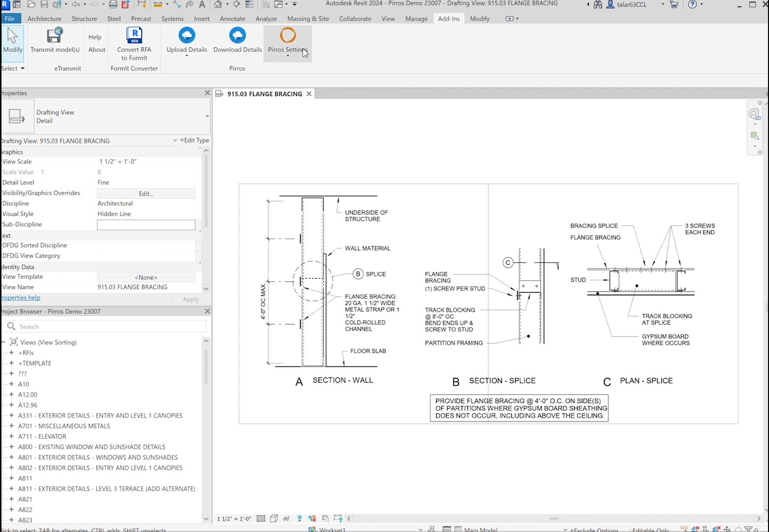Click the Text tool 'A' icon
769x532 pixels.
click(202, 4)
